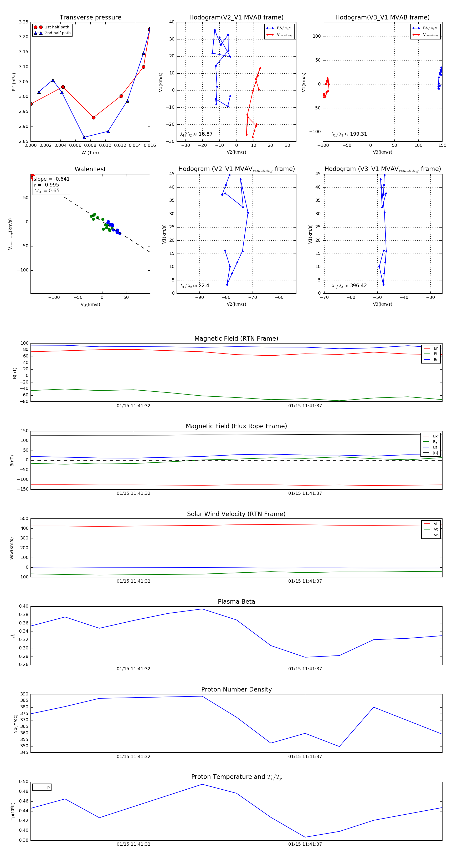Screen dimensions: 473x868
Task: Click the "A' (T·m)" x-axis label
Action: click(90, 153)
